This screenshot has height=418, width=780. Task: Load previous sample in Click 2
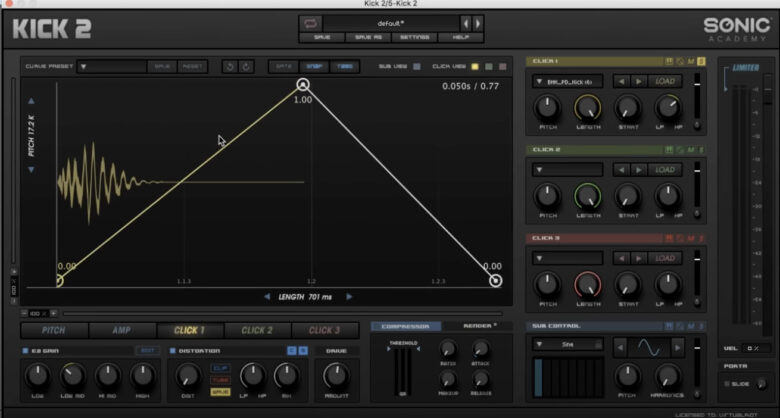tap(621, 170)
